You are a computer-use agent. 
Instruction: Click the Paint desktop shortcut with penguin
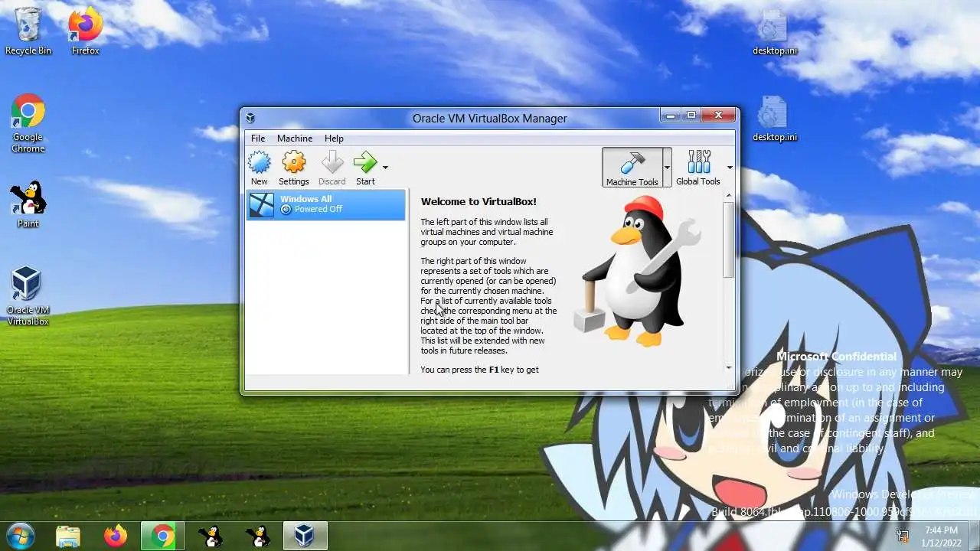click(28, 204)
